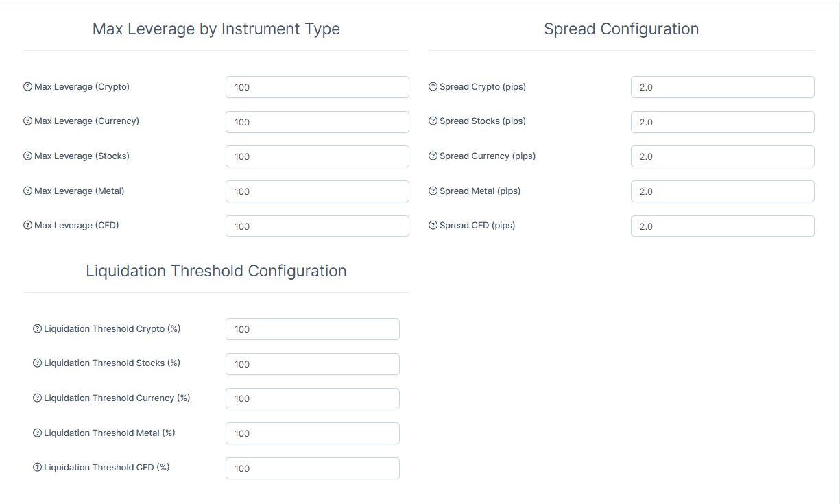
Task: Focus the Max Leverage (Currency) input field
Action: pyautogui.click(x=317, y=122)
